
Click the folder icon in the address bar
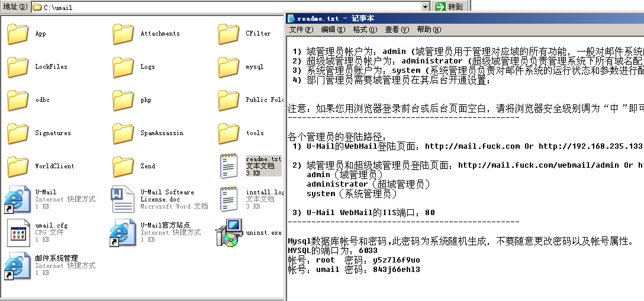[37, 7]
